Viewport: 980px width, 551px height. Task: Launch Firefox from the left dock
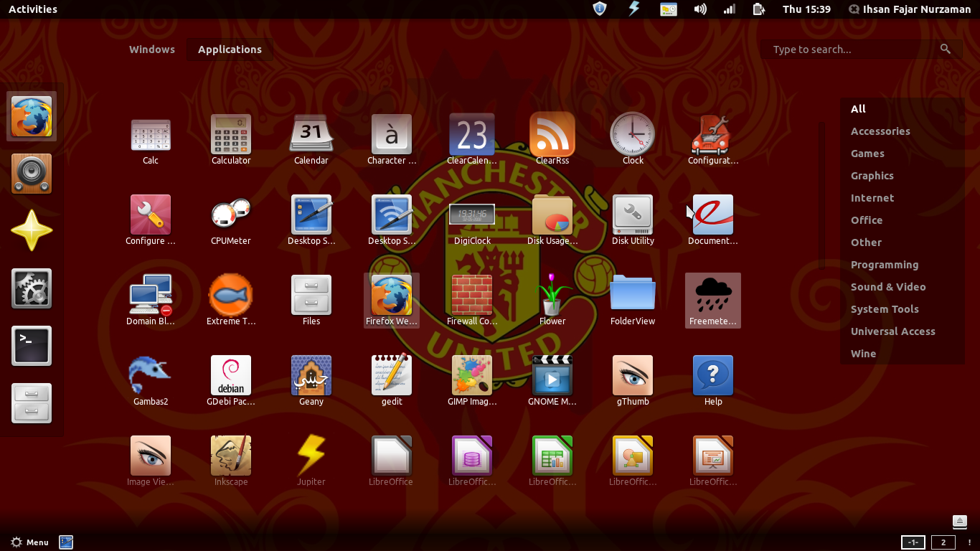(x=32, y=116)
